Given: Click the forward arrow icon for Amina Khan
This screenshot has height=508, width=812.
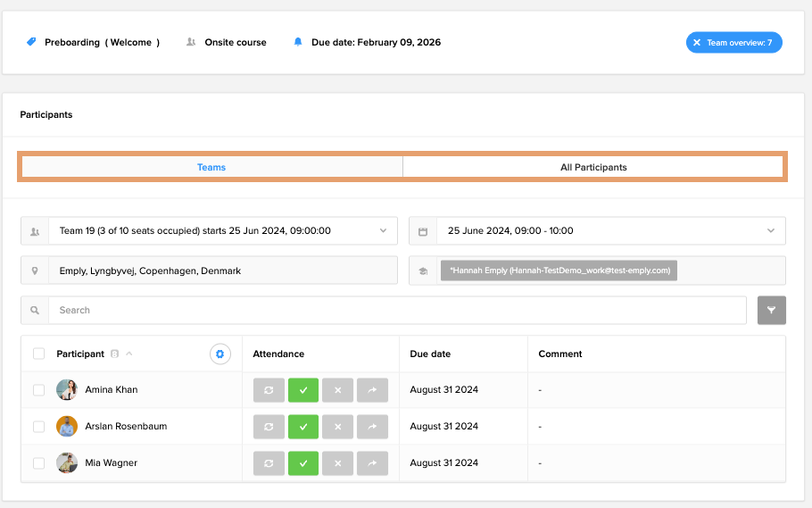Looking at the screenshot, I should 372,390.
